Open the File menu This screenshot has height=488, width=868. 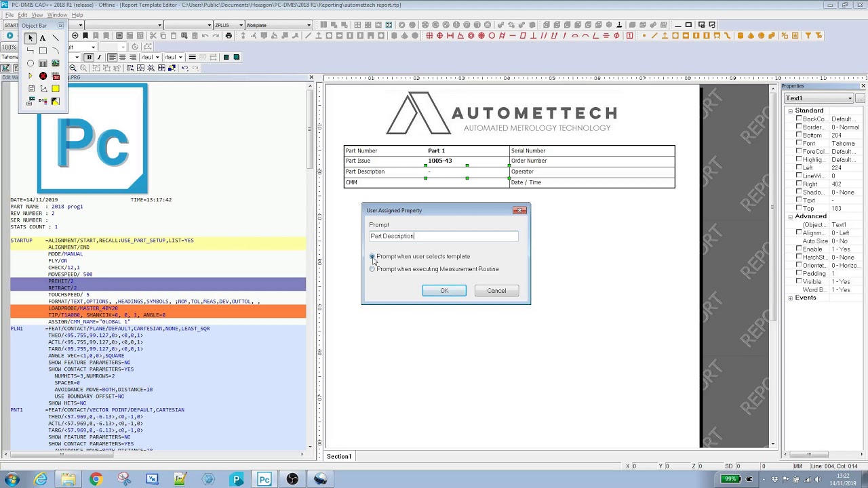[9, 15]
